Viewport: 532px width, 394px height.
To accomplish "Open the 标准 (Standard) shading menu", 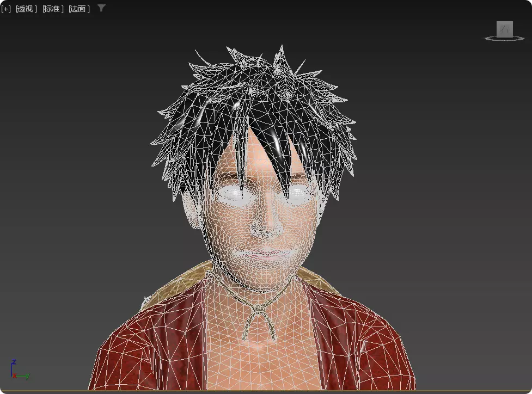I will tap(53, 9).
